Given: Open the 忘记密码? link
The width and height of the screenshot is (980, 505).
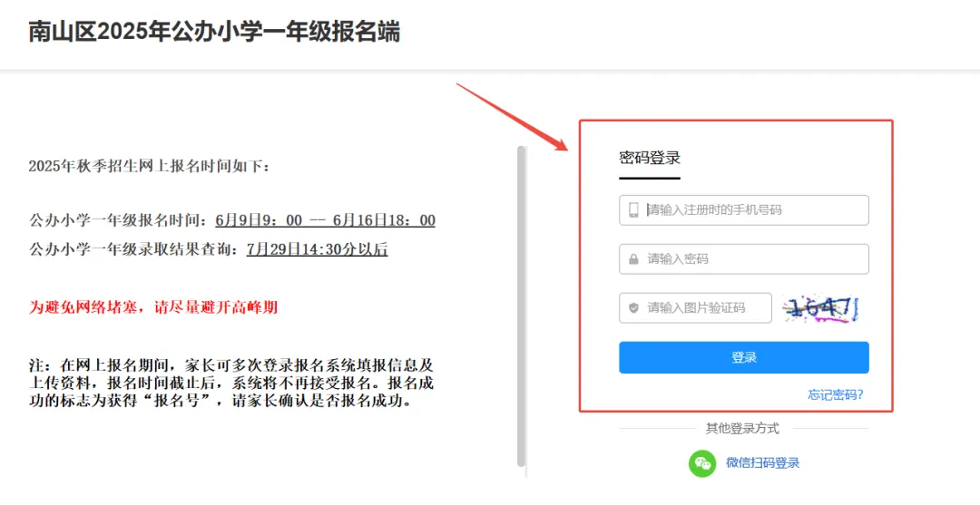Looking at the screenshot, I should pyautogui.click(x=835, y=394).
